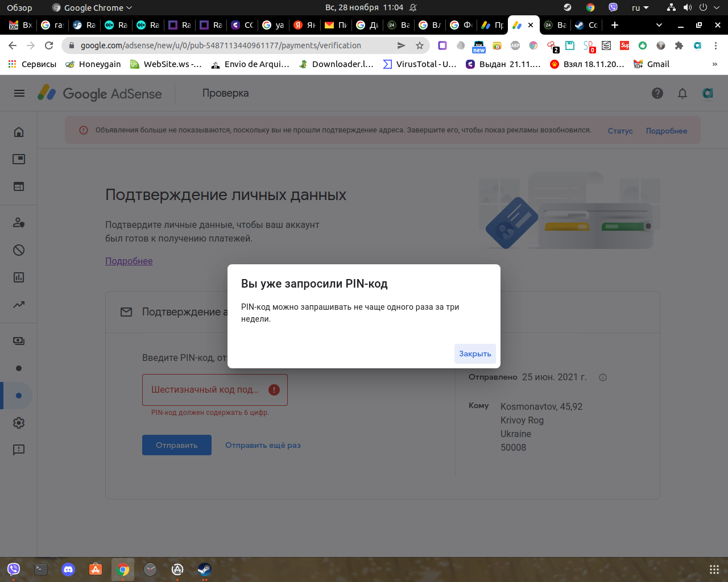728x582 pixels.
Task: Open Chrome extensions puzzle icon
Action: point(679,45)
